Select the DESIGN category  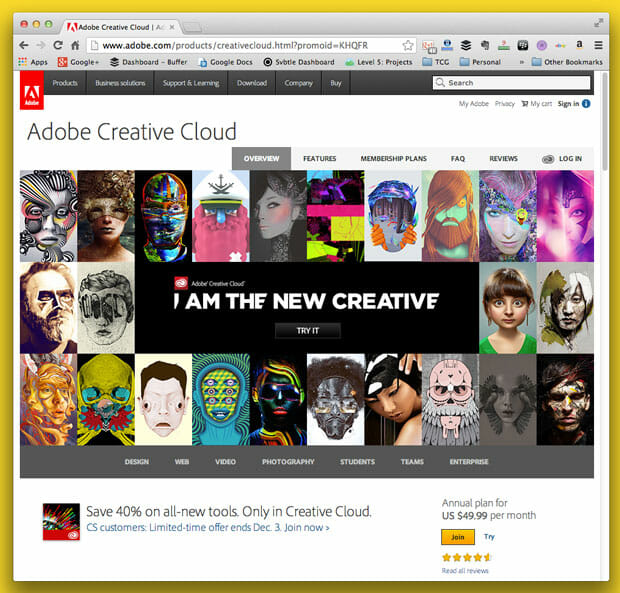(136, 461)
